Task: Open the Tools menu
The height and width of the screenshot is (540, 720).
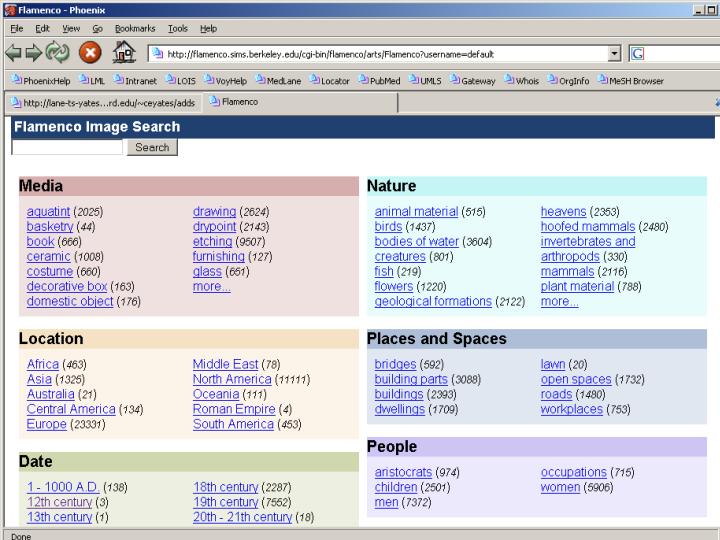Action: coord(178,29)
